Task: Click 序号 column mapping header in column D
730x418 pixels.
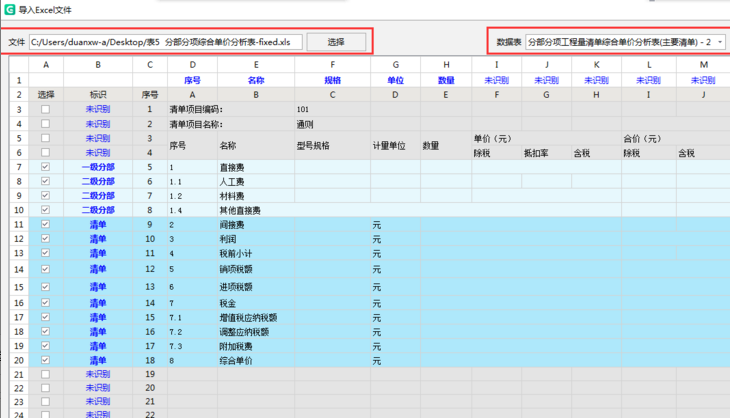Action: [x=192, y=80]
